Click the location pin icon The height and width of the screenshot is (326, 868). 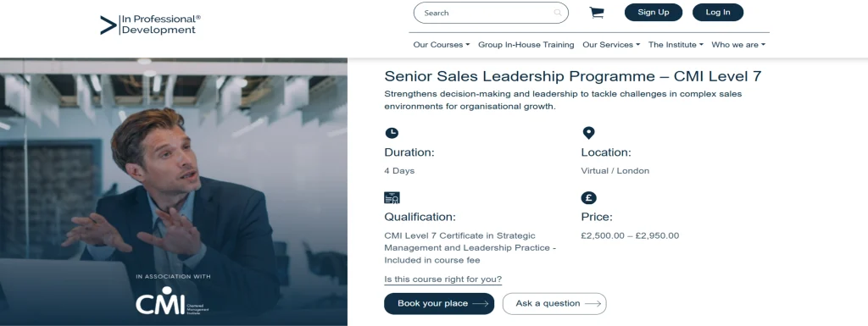point(588,133)
